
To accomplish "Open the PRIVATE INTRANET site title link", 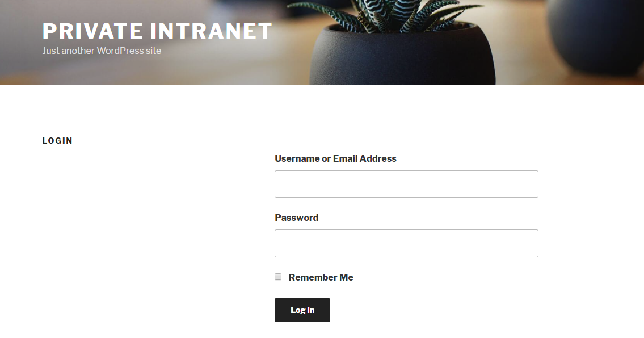I will point(157,31).
